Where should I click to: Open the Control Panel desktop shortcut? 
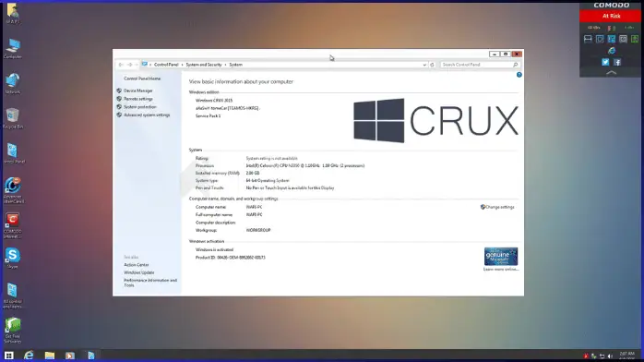pos(13,153)
